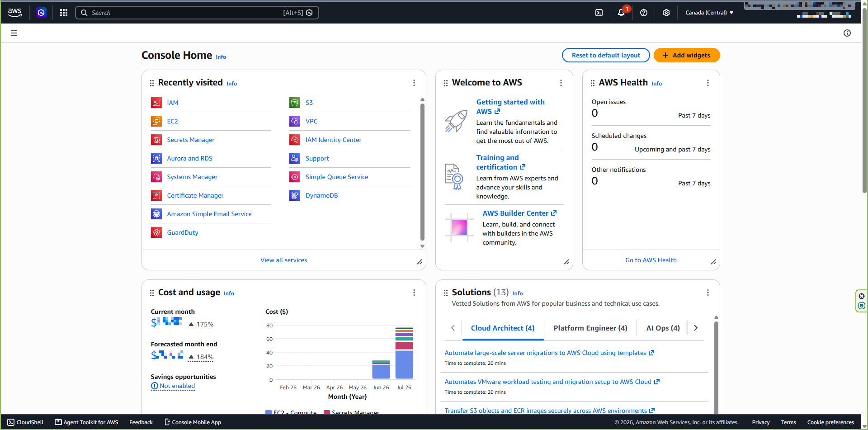Click the Jun 26 cost bar
This screenshot has height=430, width=868.
click(x=381, y=369)
